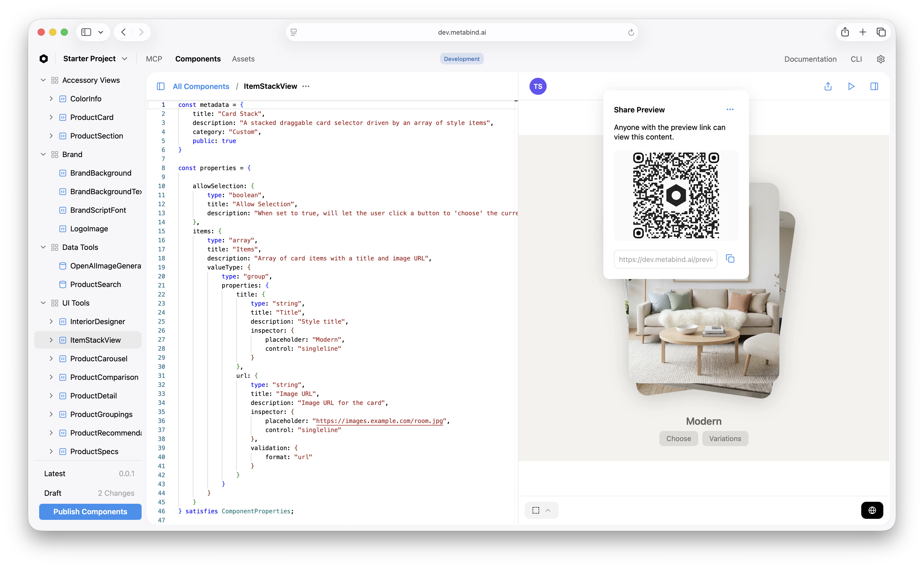Click the BrandBackgroundTex component icon
924x568 pixels.
(63, 192)
